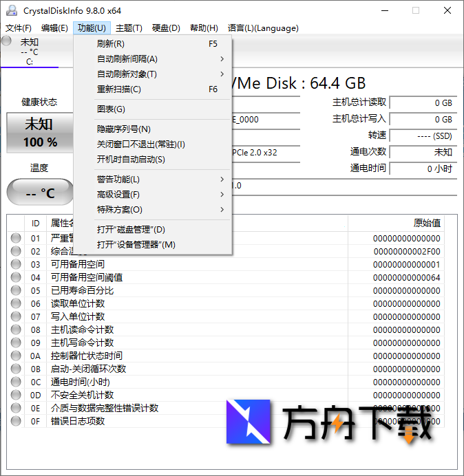Select 打开"磁盘管理"(D) entry
Viewport: 464px width, 476px height.
pyautogui.click(x=153, y=230)
